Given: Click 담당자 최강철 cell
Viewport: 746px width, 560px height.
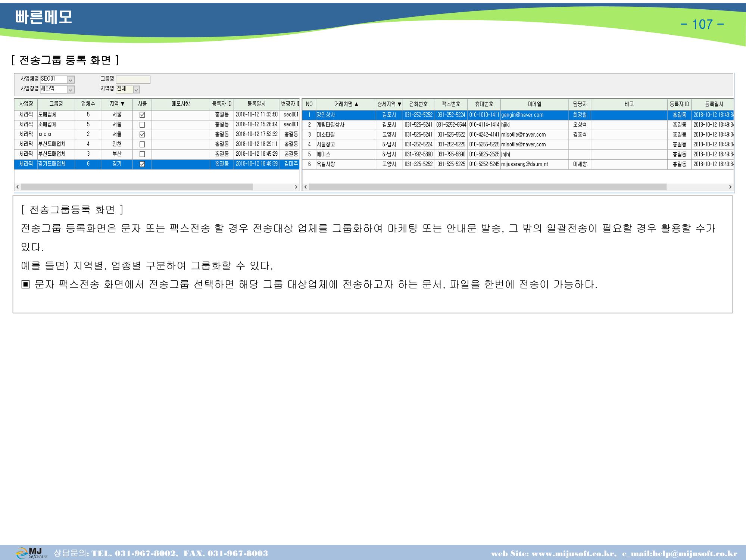Looking at the screenshot, I should [x=580, y=115].
